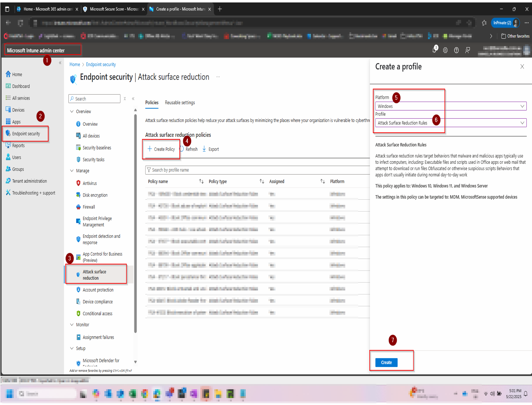532x405 pixels.
Task: Follow the Home breadcrumb link
Action: (75, 65)
